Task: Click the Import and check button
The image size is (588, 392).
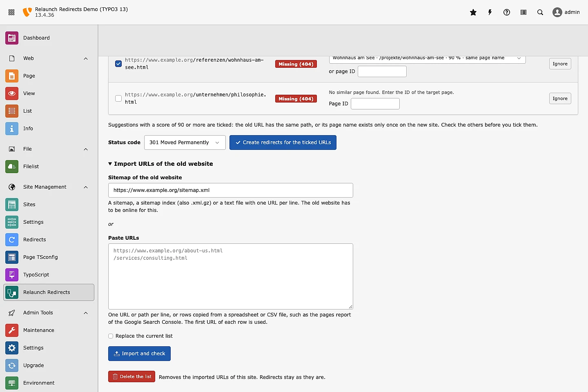Action: pos(139,354)
